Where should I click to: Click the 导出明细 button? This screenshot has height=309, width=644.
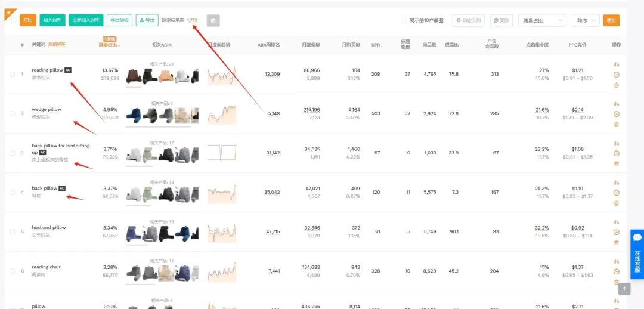coord(119,20)
